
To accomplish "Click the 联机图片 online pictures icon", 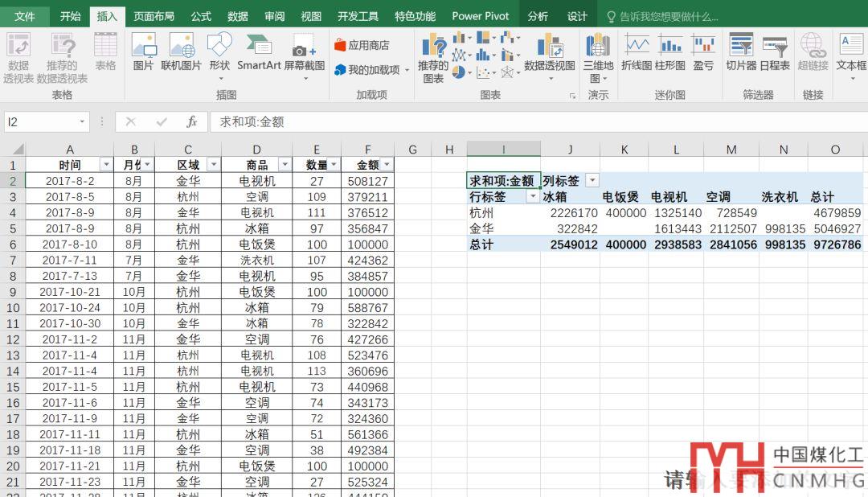I will point(182,53).
